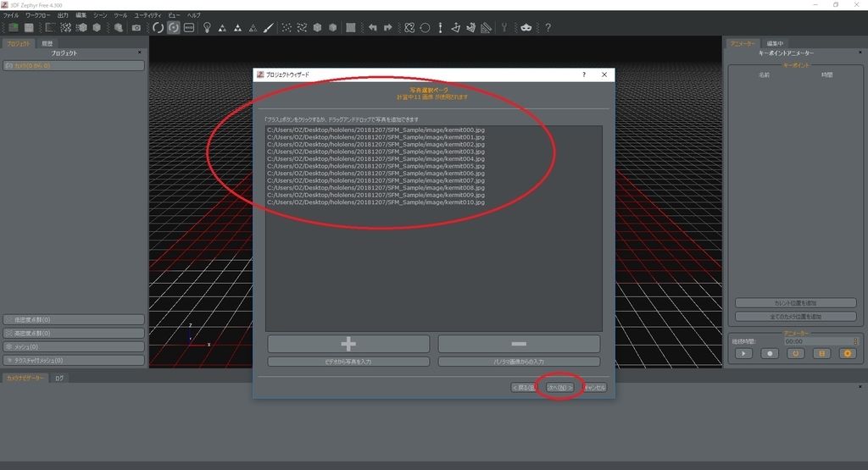Screen dimensions: 868x470
Task: Click the New Project toolbar icon
Action: point(14,28)
